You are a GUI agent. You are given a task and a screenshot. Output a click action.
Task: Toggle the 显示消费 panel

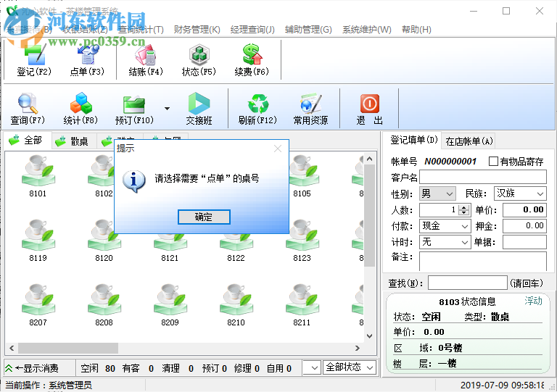point(32,368)
